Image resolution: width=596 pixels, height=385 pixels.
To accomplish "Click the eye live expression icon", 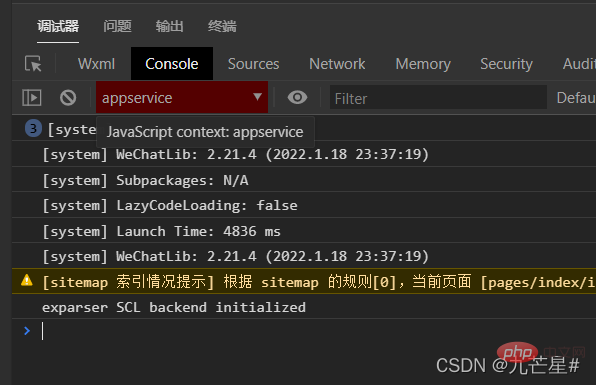I will coord(297,98).
